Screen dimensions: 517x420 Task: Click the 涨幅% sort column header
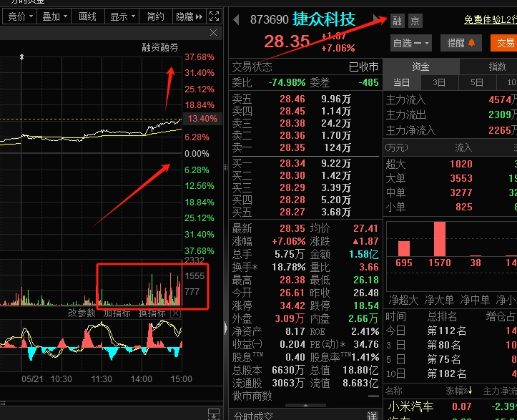458,391
